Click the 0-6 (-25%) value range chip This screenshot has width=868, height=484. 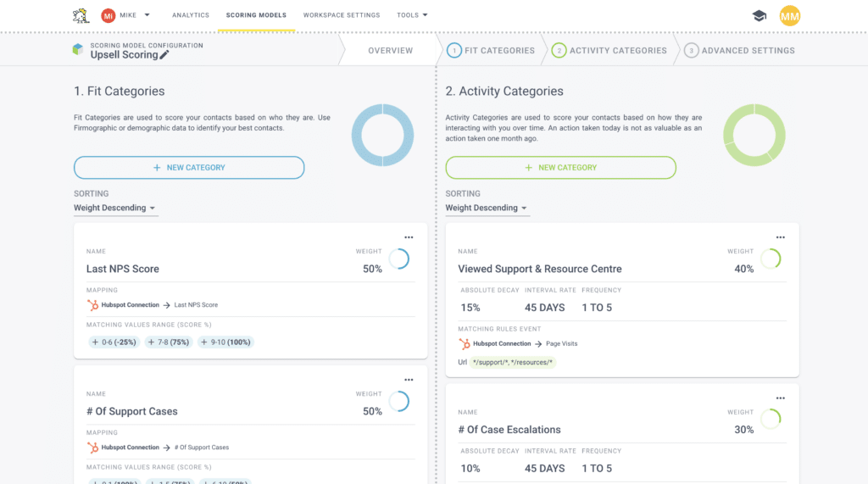(114, 342)
